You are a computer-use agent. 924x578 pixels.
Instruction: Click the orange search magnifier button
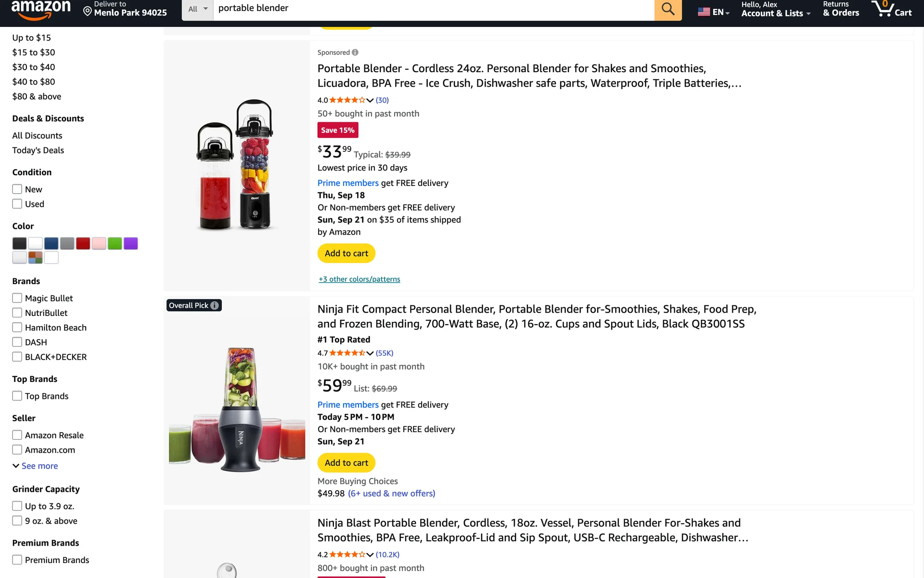point(667,9)
